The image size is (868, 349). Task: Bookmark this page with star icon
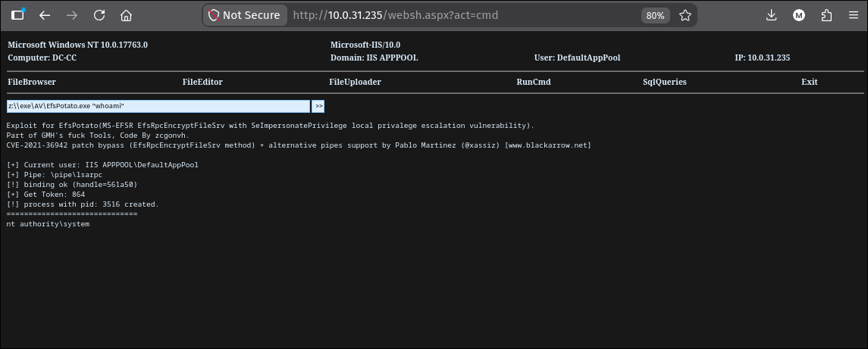(x=685, y=15)
